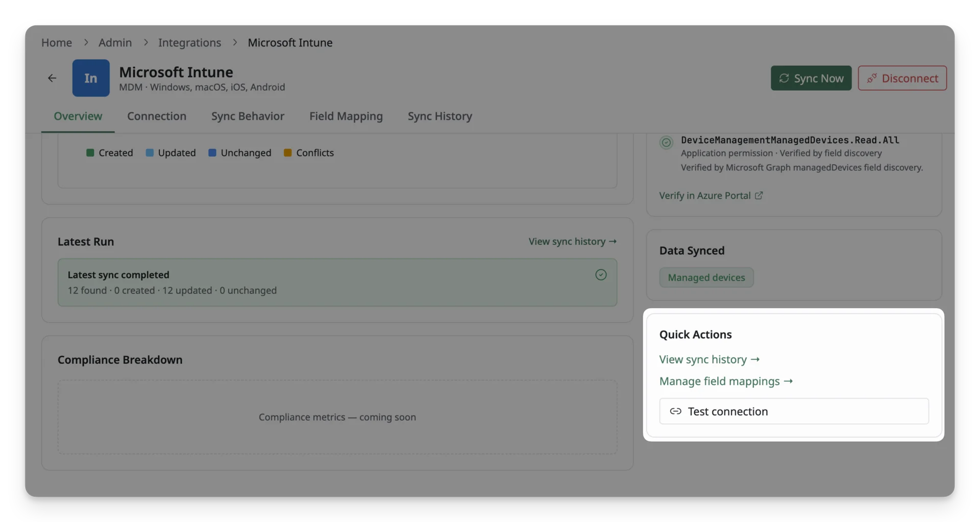Click the verified check icon beside DeviceManagementManagedDevices permission
The image size is (980, 522).
[666, 142]
